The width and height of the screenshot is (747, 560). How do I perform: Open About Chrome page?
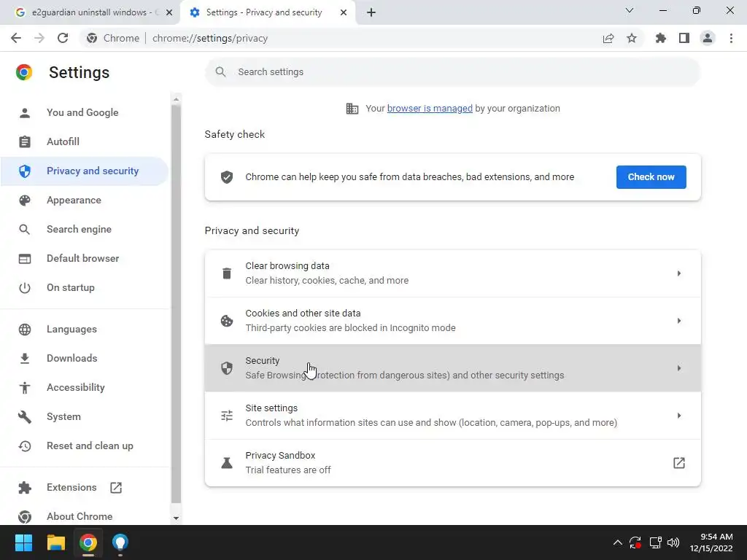(84, 517)
